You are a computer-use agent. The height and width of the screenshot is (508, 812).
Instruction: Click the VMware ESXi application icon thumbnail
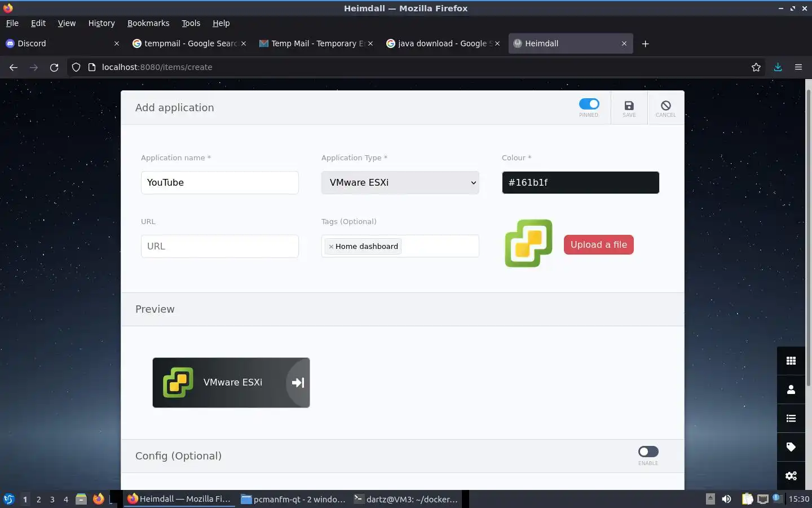[528, 243]
